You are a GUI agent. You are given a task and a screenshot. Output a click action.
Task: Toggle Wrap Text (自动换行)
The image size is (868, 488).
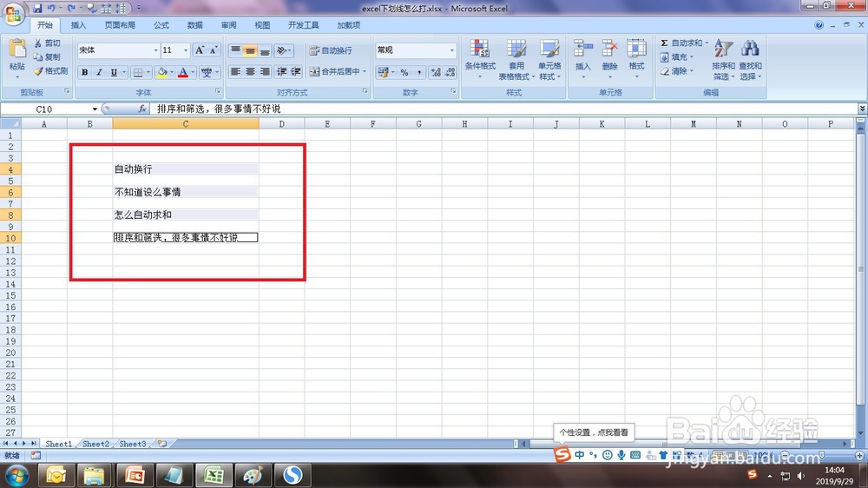[331, 50]
